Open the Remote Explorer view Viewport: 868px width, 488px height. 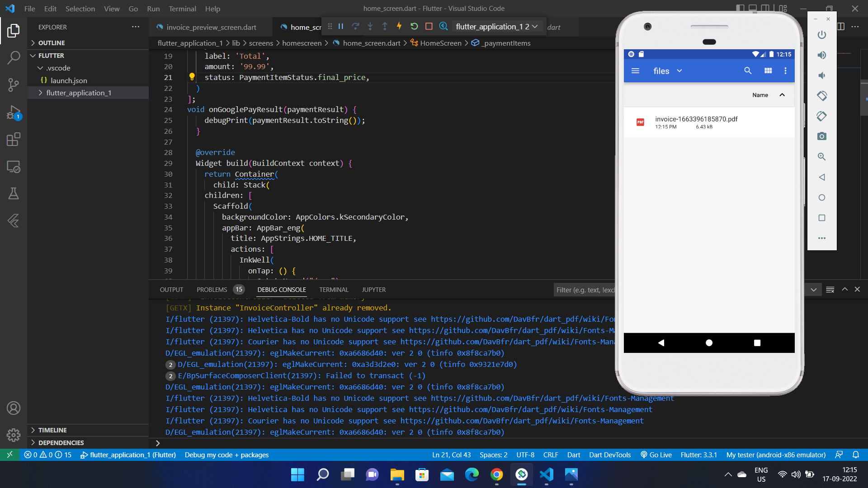click(x=14, y=167)
